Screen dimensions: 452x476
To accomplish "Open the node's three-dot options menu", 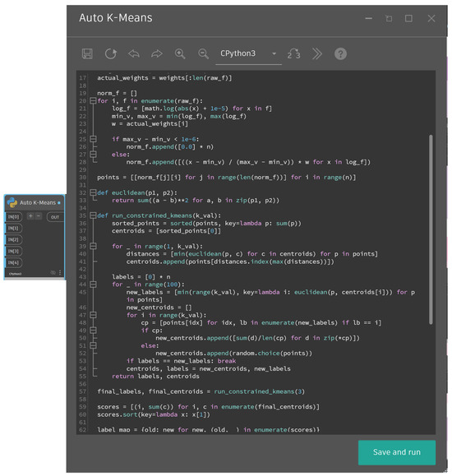I will coord(60,273).
